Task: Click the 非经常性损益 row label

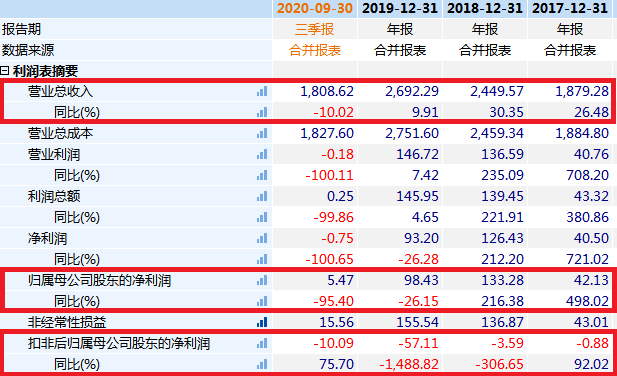Action: 67,323
